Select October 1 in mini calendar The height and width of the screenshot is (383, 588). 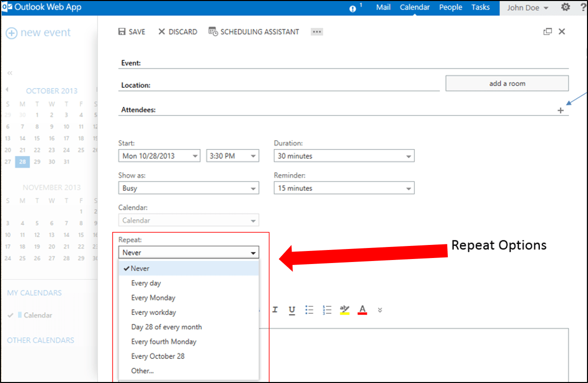[37, 115]
